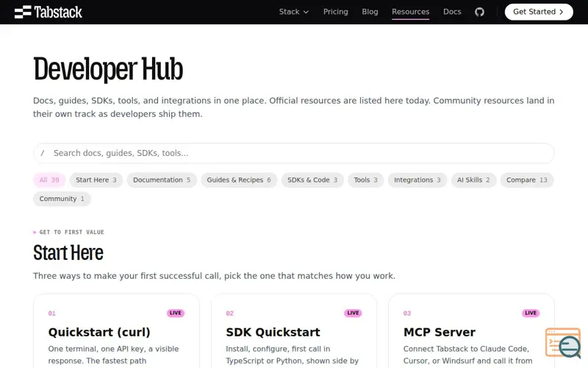The image size is (588, 368).
Task: Filter by Guides & Recipes
Action: pyautogui.click(x=239, y=180)
